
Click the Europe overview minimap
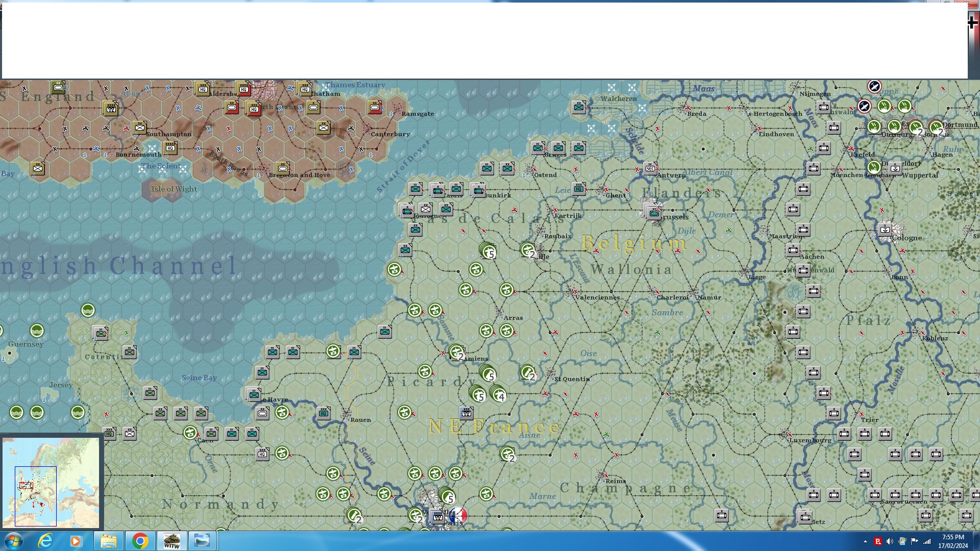click(51, 482)
